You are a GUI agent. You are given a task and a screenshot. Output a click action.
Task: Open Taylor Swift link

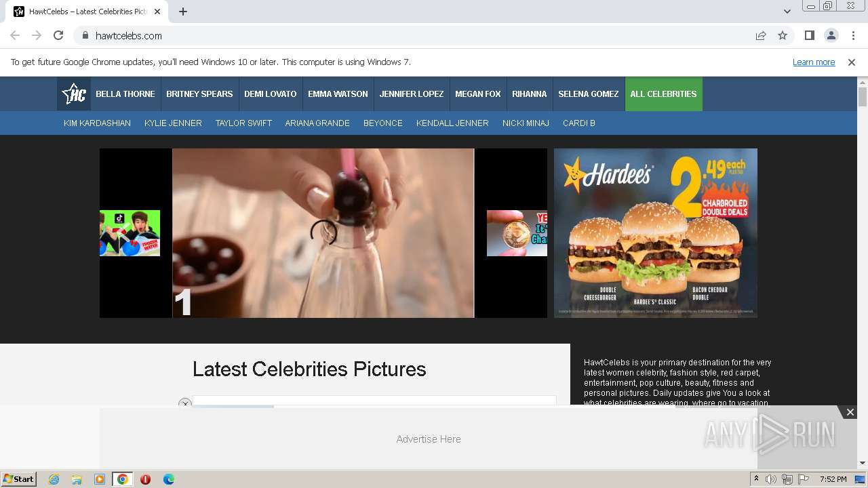(243, 123)
